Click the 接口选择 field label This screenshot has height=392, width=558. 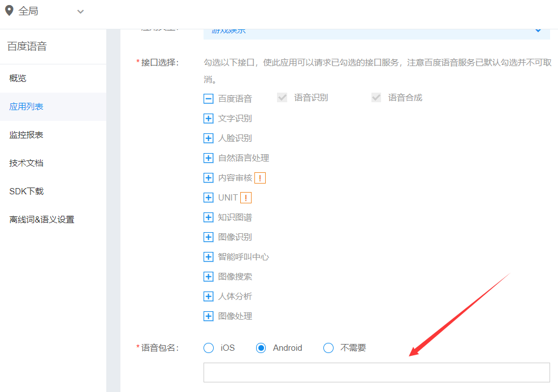coord(159,63)
